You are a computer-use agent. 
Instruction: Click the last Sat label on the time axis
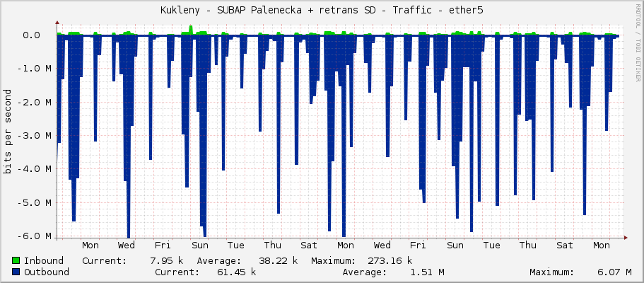[565, 246]
